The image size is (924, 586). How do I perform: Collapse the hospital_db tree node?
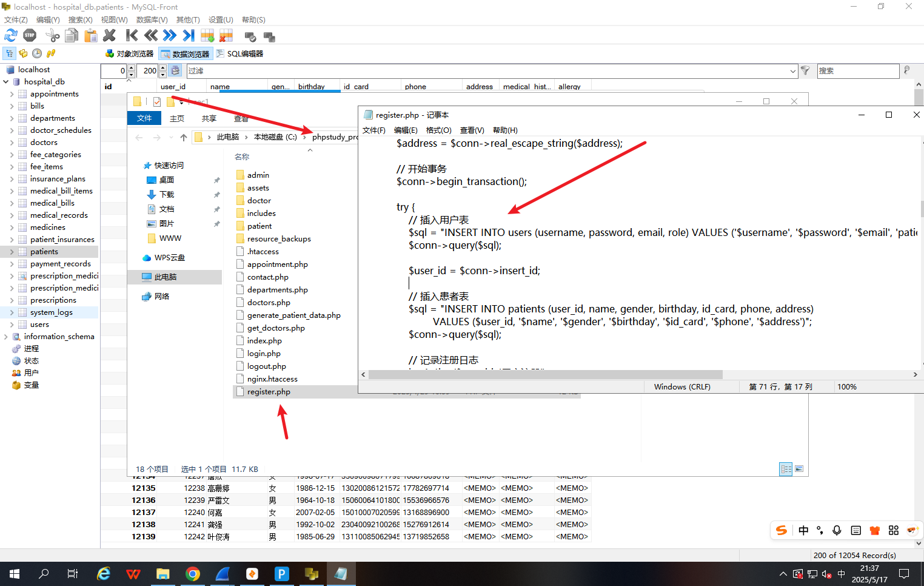coord(6,82)
